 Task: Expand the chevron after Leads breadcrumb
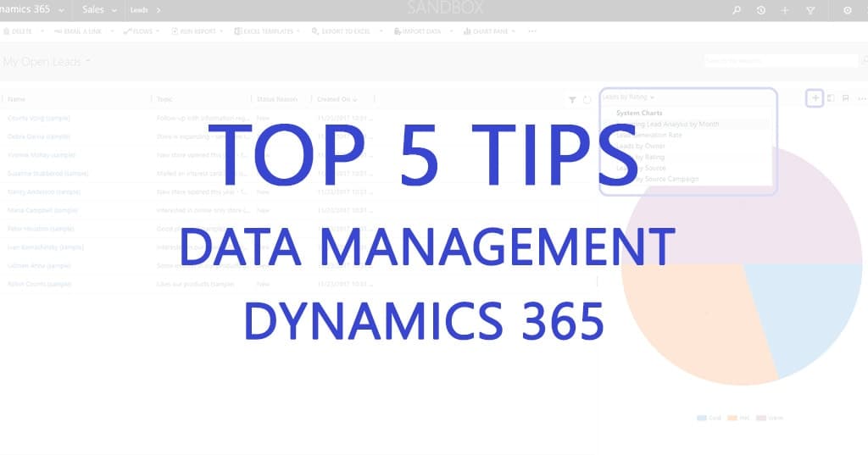[159, 10]
